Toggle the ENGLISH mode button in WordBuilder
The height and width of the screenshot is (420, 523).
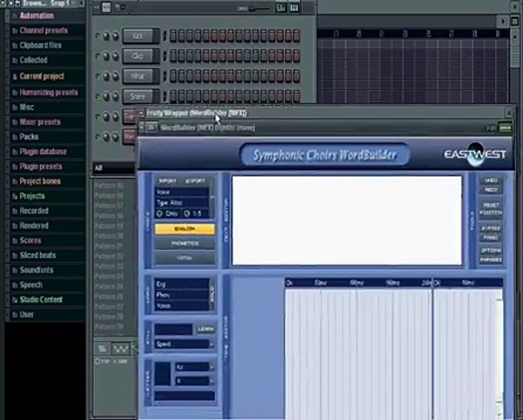tap(185, 229)
